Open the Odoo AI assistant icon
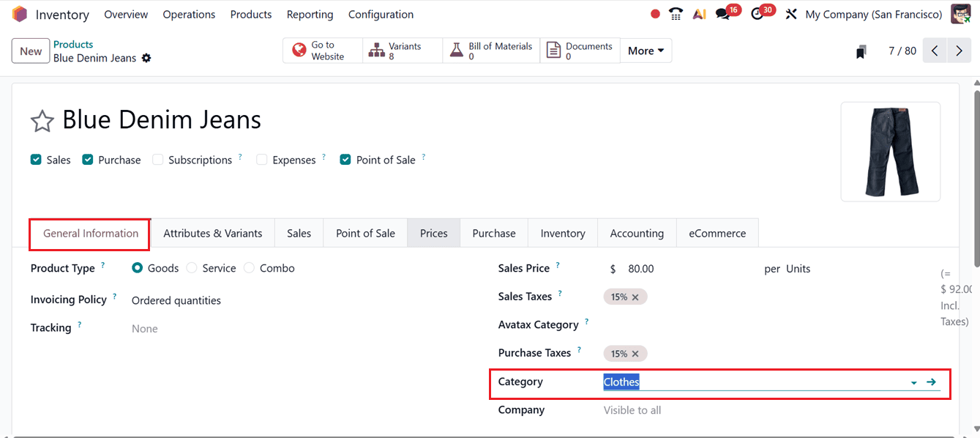Image resolution: width=980 pixels, height=438 pixels. pos(699,13)
